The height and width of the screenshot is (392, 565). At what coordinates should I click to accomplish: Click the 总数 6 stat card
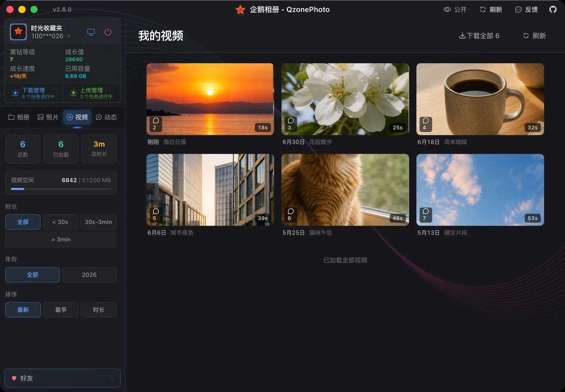point(23,149)
